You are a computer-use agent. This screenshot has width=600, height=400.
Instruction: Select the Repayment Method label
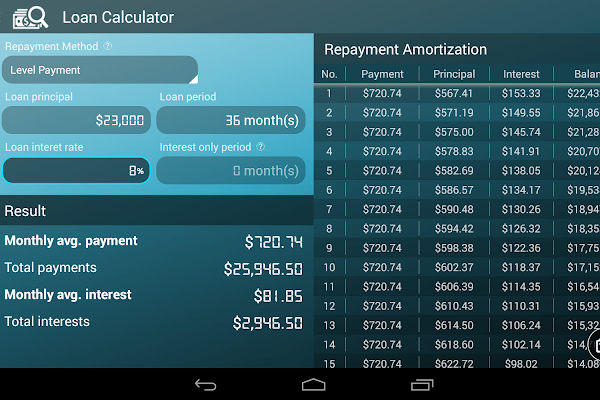52,46
